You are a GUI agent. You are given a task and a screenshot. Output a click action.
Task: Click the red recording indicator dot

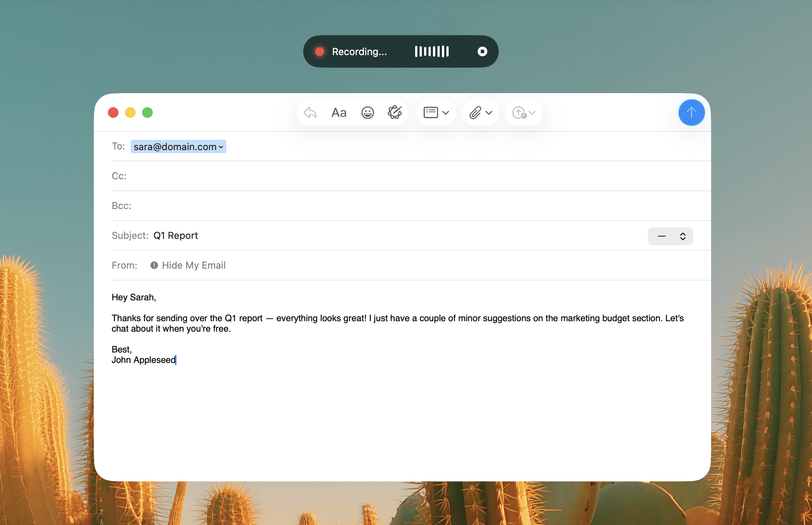pos(319,51)
